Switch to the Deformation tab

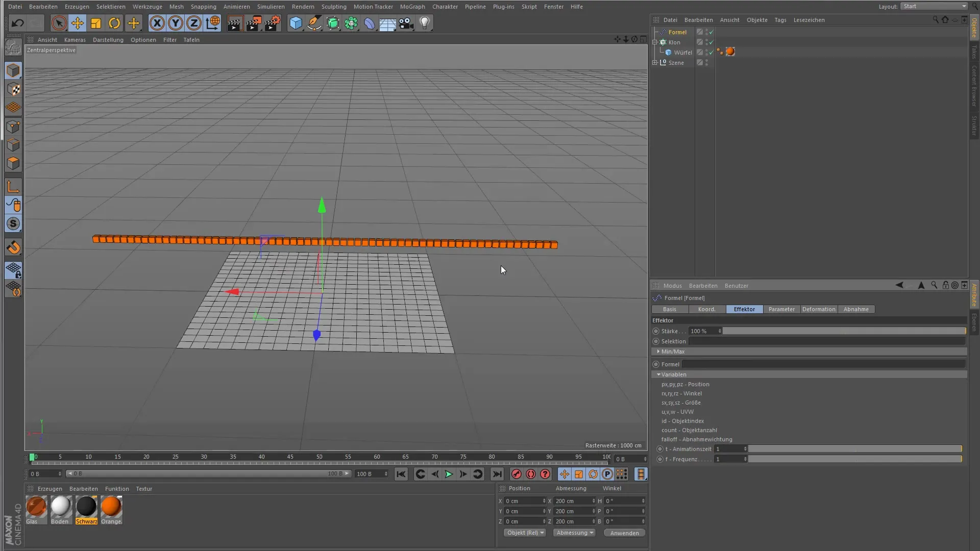click(819, 309)
